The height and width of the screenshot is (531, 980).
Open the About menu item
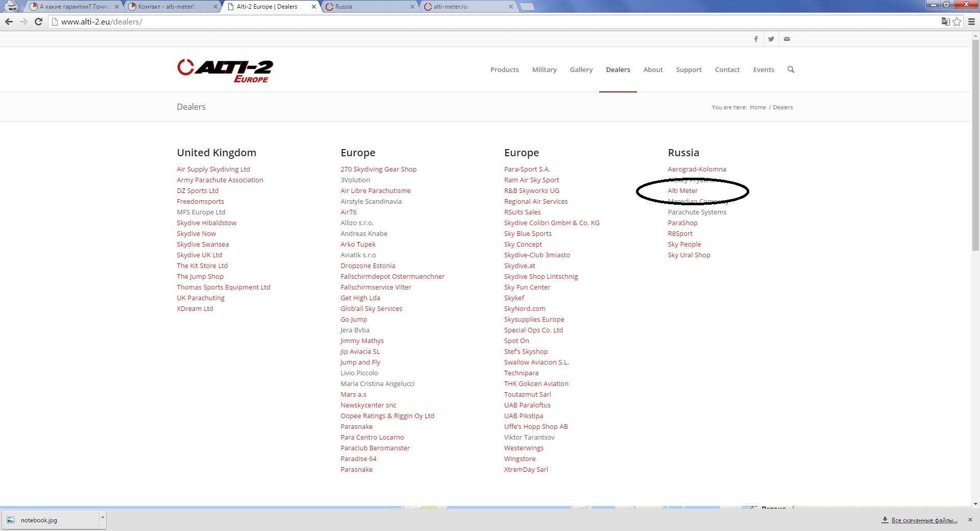pos(653,69)
